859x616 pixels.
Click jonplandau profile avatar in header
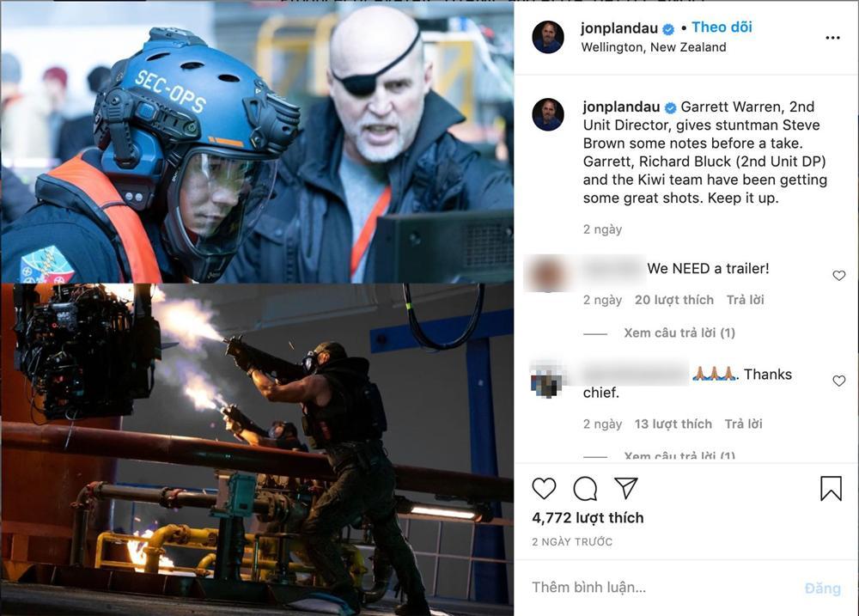click(x=548, y=37)
